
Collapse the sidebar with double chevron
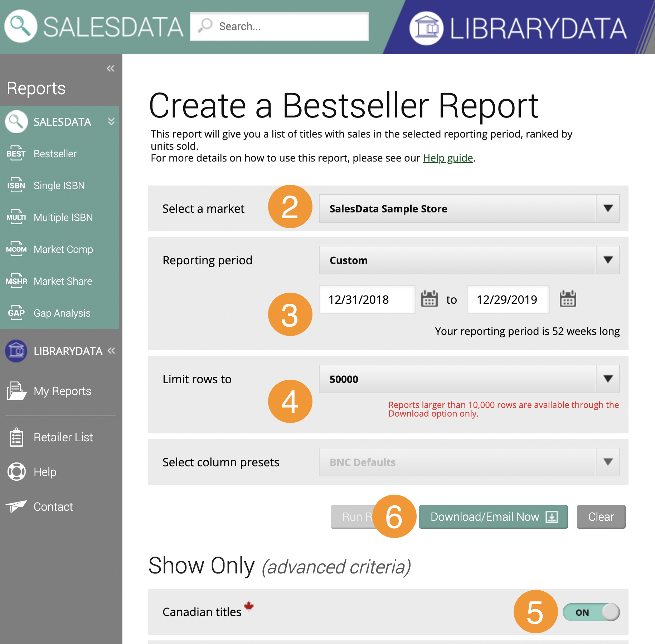pos(111,68)
